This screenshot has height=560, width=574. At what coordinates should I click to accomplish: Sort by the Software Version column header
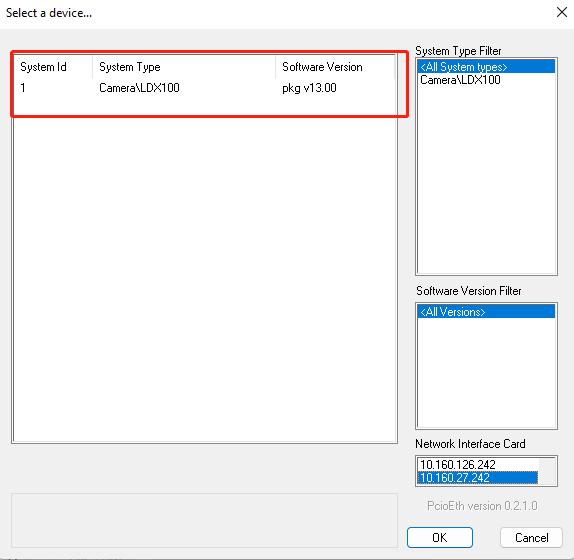(x=335, y=67)
